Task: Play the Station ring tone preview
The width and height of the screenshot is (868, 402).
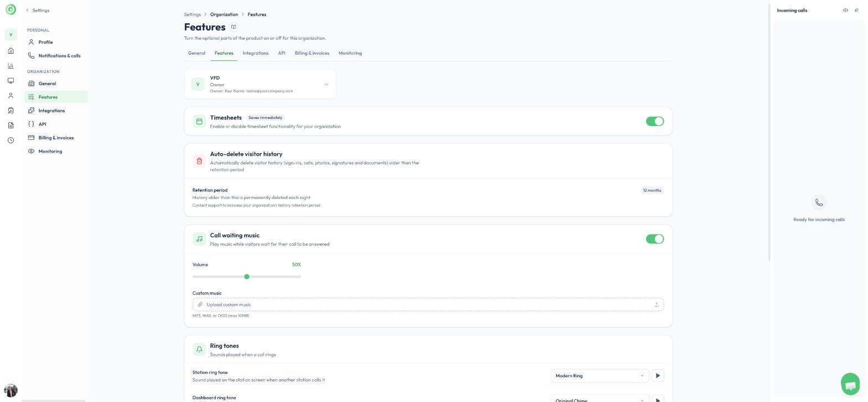Action: (x=658, y=376)
